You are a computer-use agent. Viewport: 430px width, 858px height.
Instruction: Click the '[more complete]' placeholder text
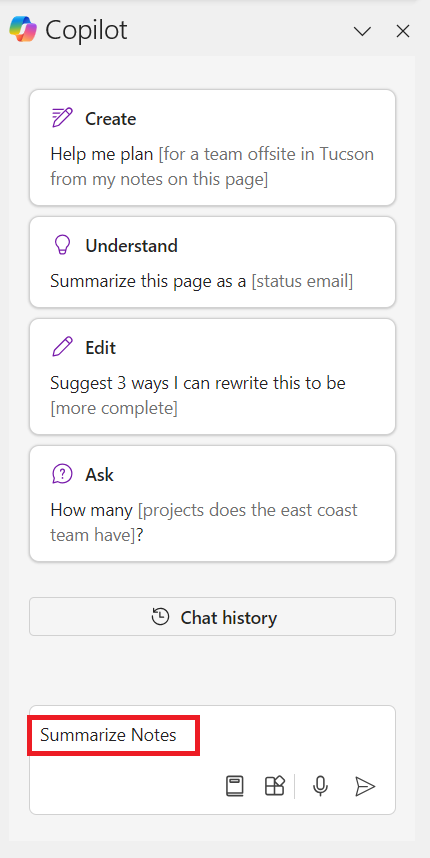click(114, 408)
